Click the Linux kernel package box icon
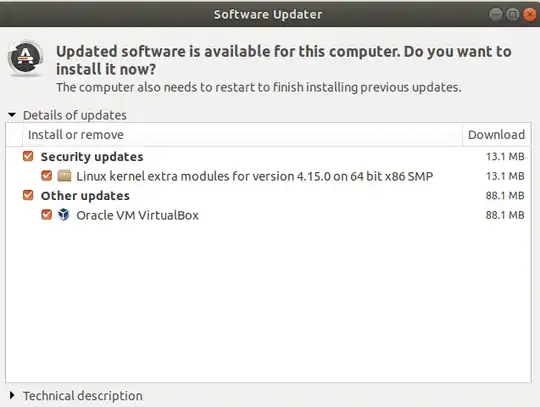 coord(64,176)
